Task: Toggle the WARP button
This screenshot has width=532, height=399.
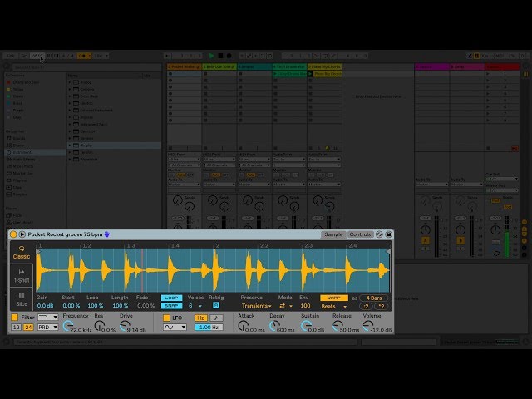Action: (x=334, y=298)
